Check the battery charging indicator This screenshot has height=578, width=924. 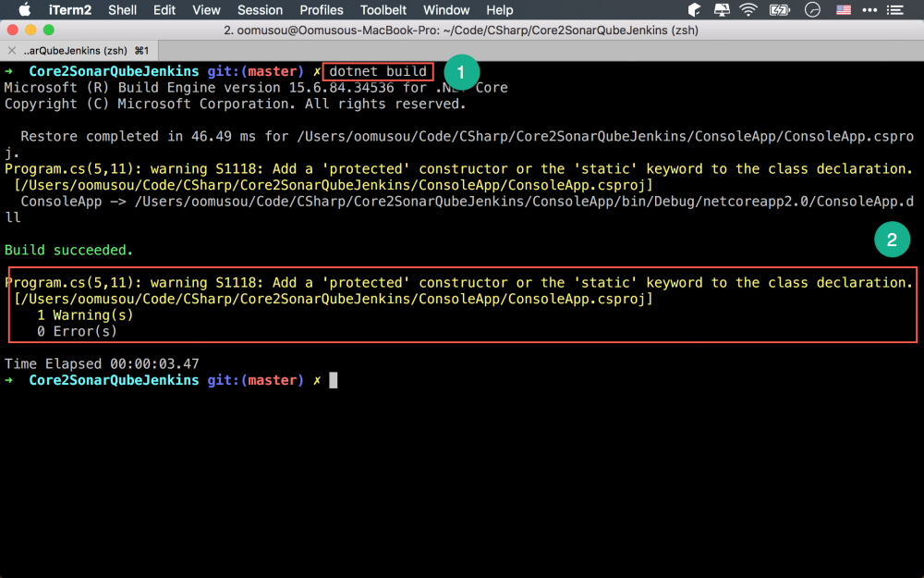pyautogui.click(x=779, y=10)
